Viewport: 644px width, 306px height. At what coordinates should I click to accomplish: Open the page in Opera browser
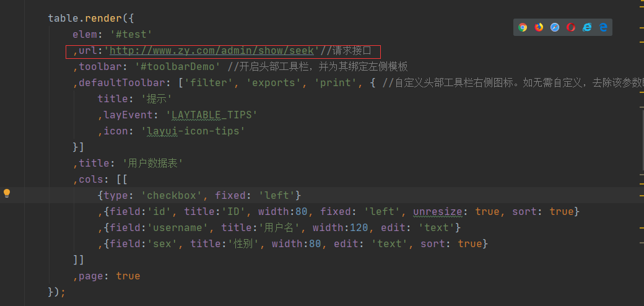[x=571, y=27]
